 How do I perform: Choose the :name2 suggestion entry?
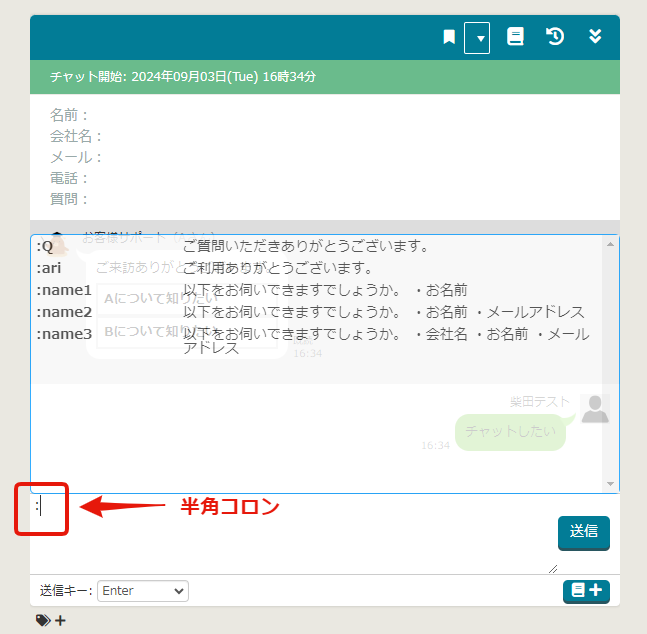[x=300, y=312]
